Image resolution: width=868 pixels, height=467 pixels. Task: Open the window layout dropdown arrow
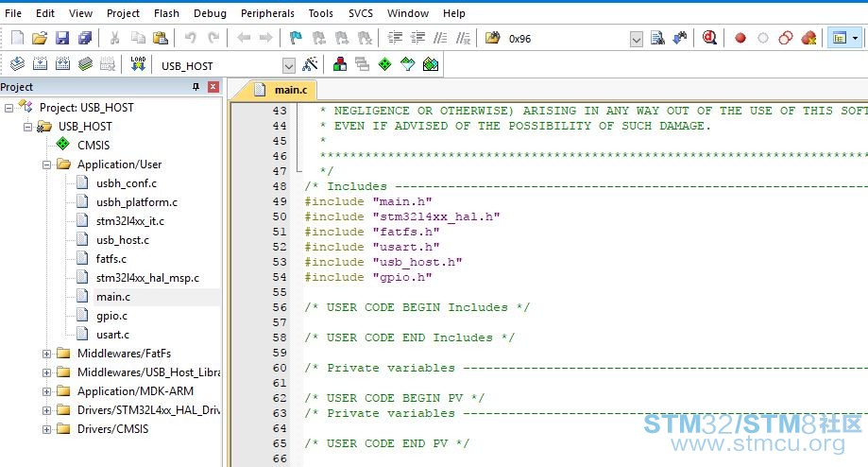[x=856, y=38]
